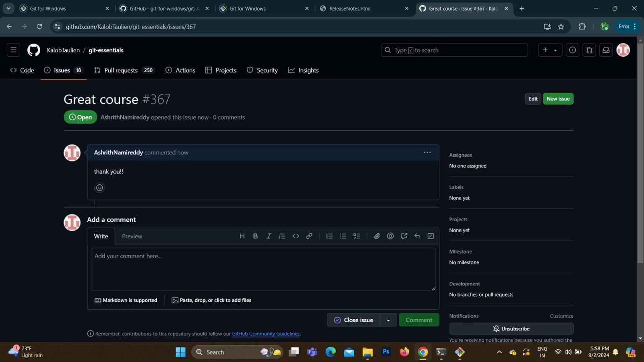Focus the Add your comment text area
This screenshot has height=362, width=644.
(263, 269)
